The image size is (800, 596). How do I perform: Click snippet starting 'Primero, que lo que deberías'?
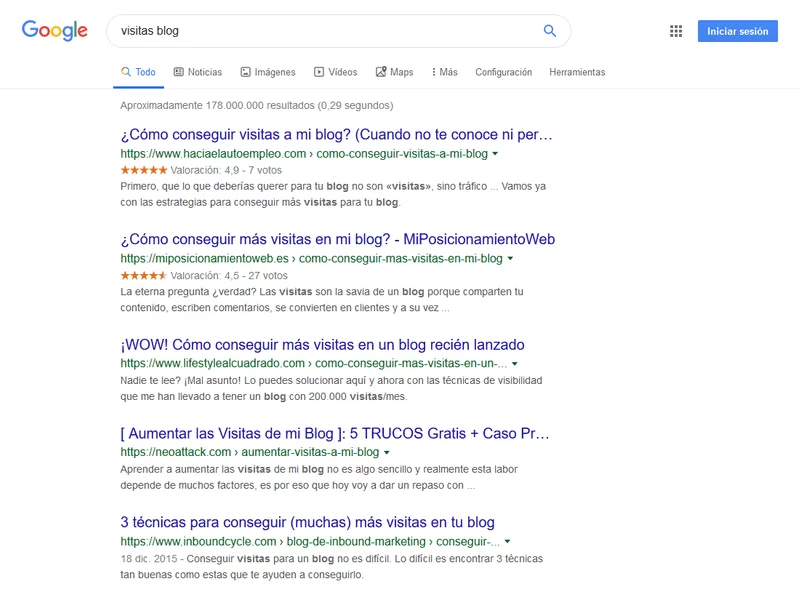[333, 194]
